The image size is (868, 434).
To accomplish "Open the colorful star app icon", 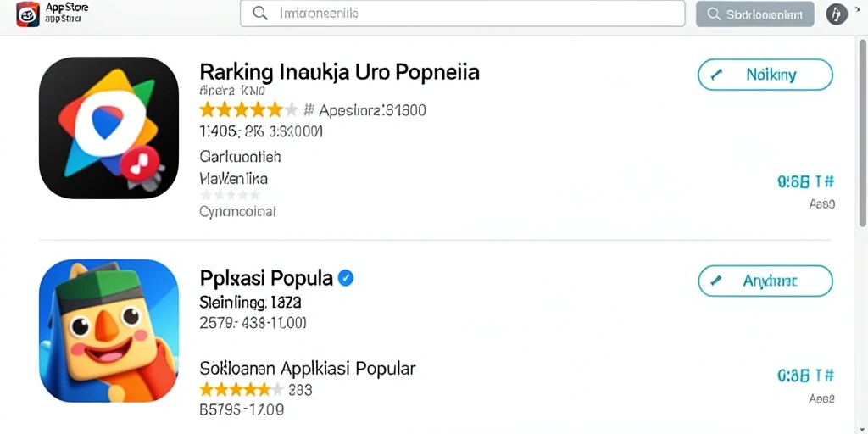I will click(109, 128).
